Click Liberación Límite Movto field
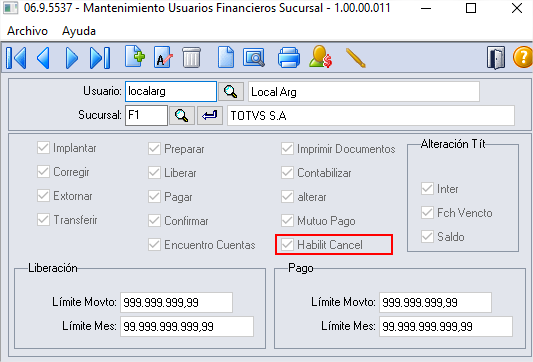Viewport: 533px width, 362px height. (x=176, y=302)
